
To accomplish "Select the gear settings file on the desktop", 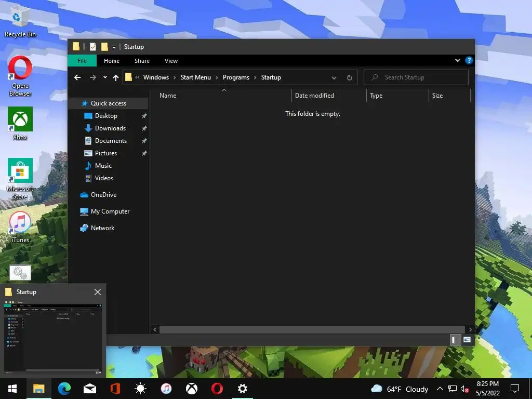I will [x=20, y=273].
